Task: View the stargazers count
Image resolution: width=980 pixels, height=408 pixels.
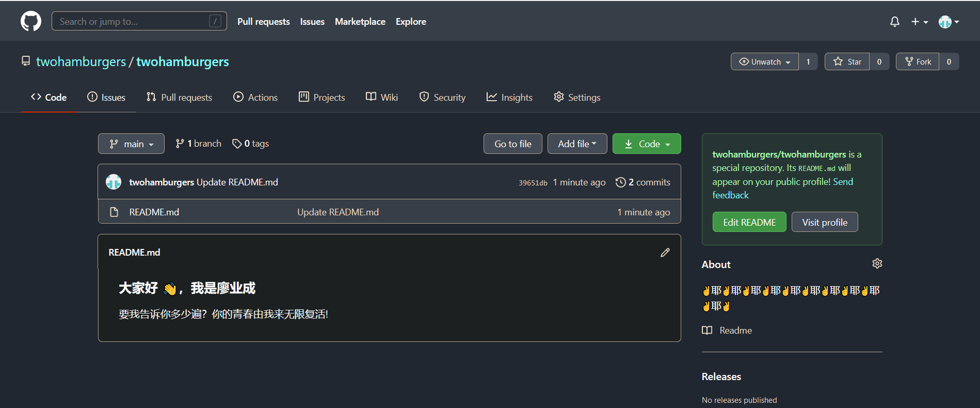Action: tap(879, 61)
